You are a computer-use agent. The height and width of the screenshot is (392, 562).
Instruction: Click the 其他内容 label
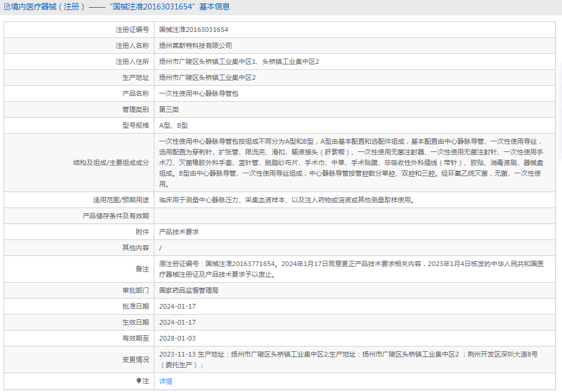(x=135, y=248)
